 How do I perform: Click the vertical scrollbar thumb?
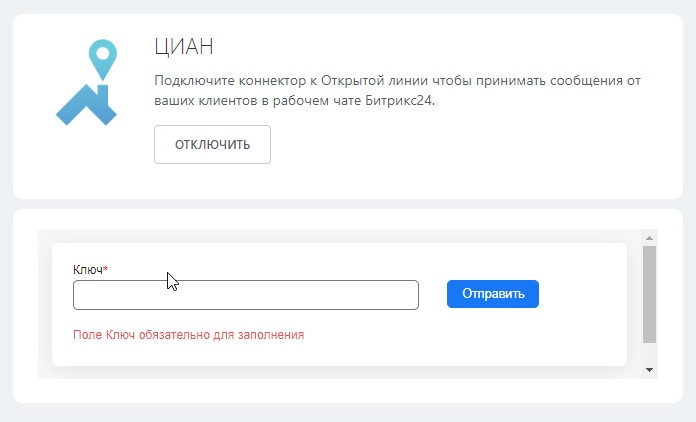[649, 295]
